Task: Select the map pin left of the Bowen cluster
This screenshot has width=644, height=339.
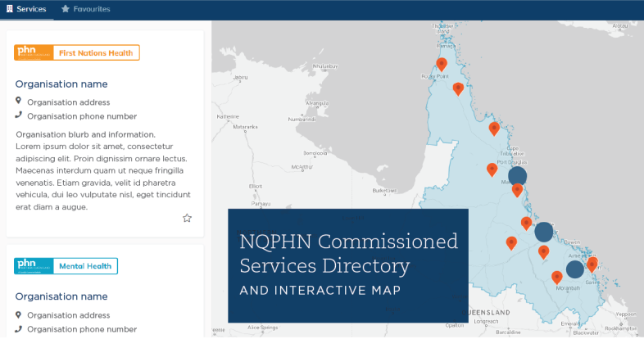Action: (x=527, y=224)
